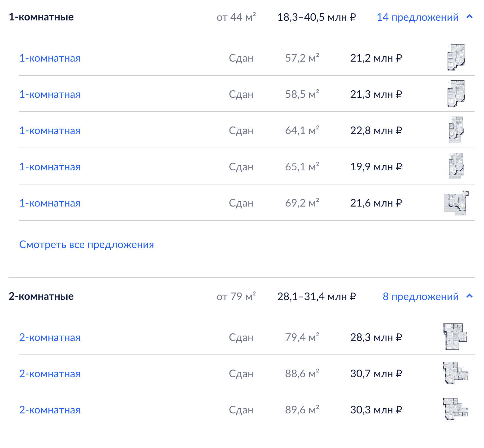
Task: Click Сдан status in 89,6 м² row
Action: 241,410
